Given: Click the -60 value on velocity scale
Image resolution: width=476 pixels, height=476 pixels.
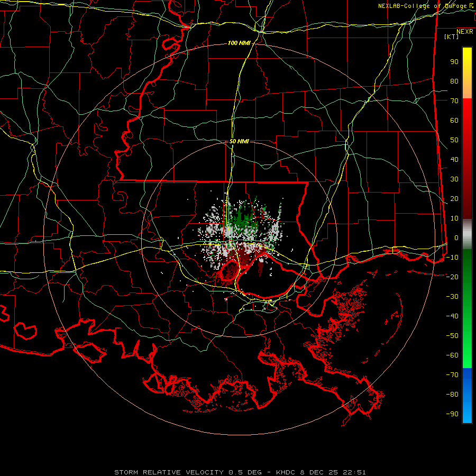Looking at the screenshot, I should (x=452, y=355).
